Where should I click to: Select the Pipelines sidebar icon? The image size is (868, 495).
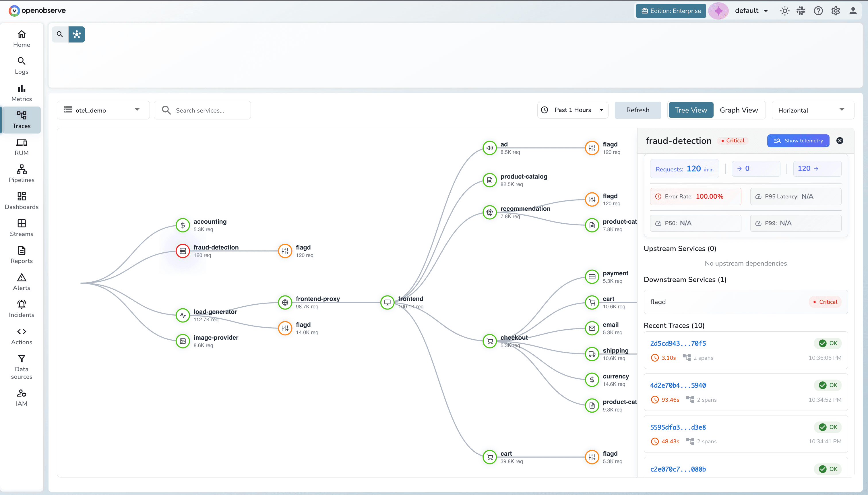point(21,173)
